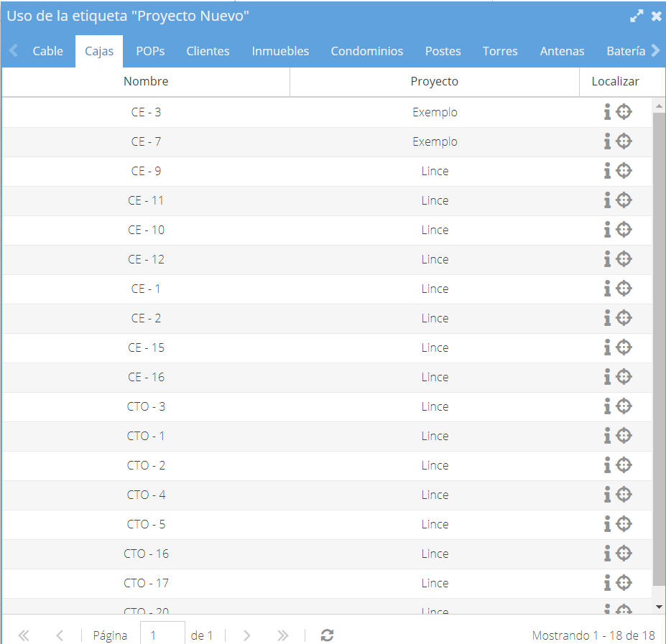Expand the dialog to full size
666x644 pixels.
pos(637,16)
